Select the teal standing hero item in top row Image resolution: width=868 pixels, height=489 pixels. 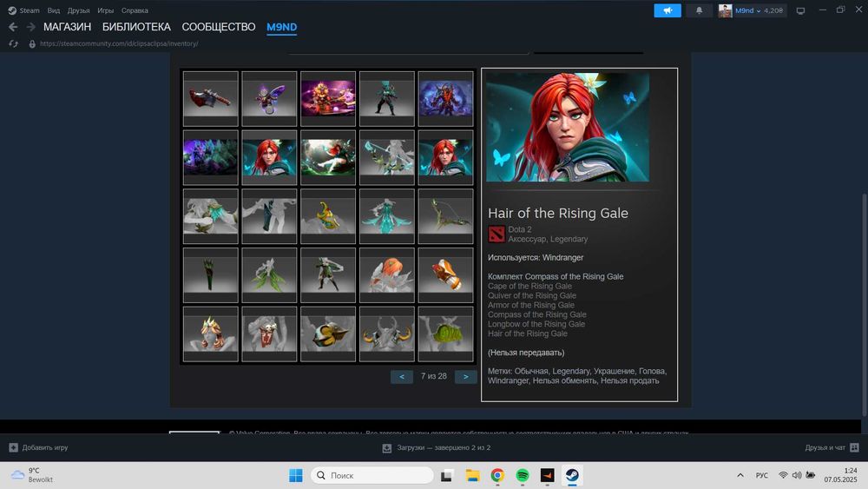click(x=386, y=98)
